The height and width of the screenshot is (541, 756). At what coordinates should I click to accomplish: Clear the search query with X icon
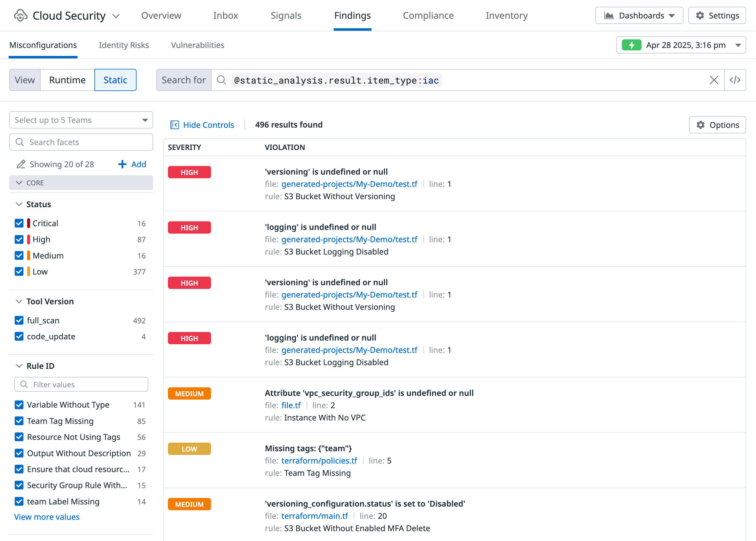[714, 80]
